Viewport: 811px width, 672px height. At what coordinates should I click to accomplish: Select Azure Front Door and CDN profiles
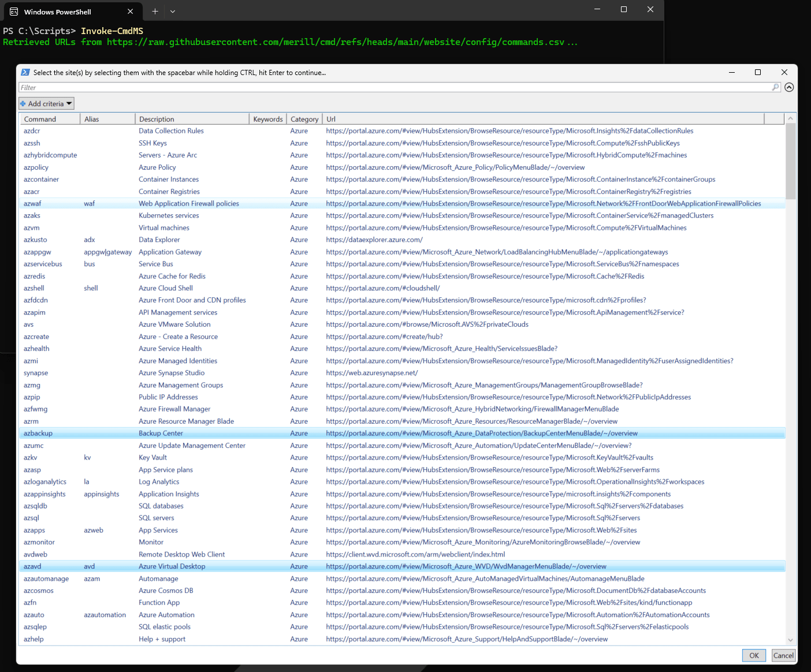[402, 300]
